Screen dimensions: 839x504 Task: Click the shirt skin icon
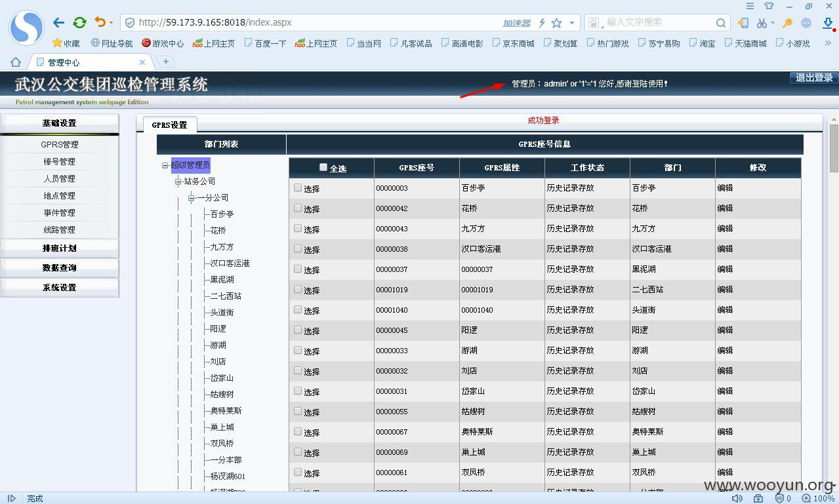(769, 6)
